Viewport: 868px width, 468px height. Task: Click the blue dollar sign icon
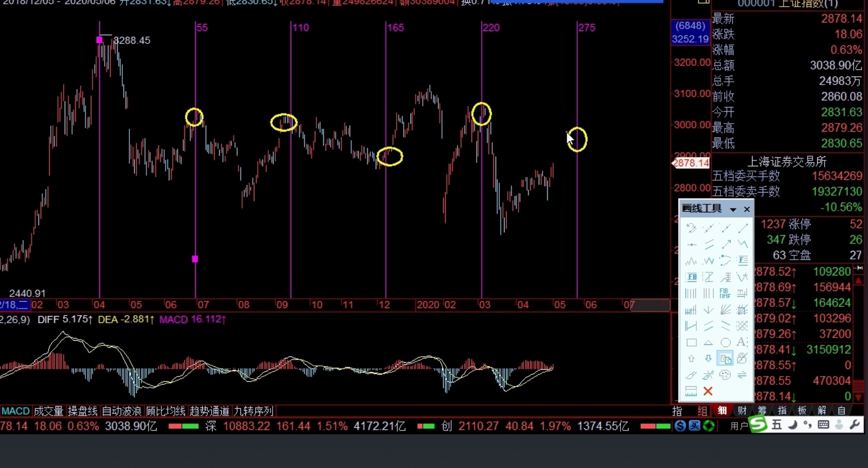[x=680, y=426]
